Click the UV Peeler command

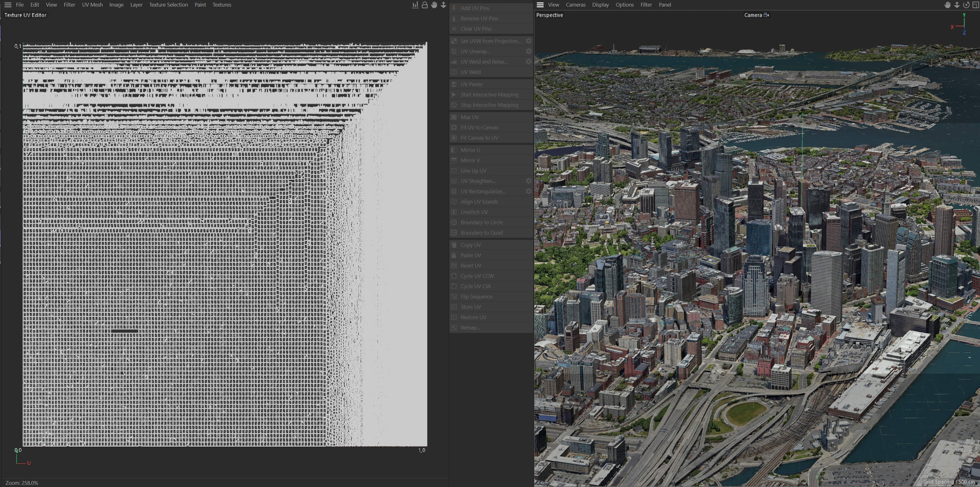tap(491, 84)
